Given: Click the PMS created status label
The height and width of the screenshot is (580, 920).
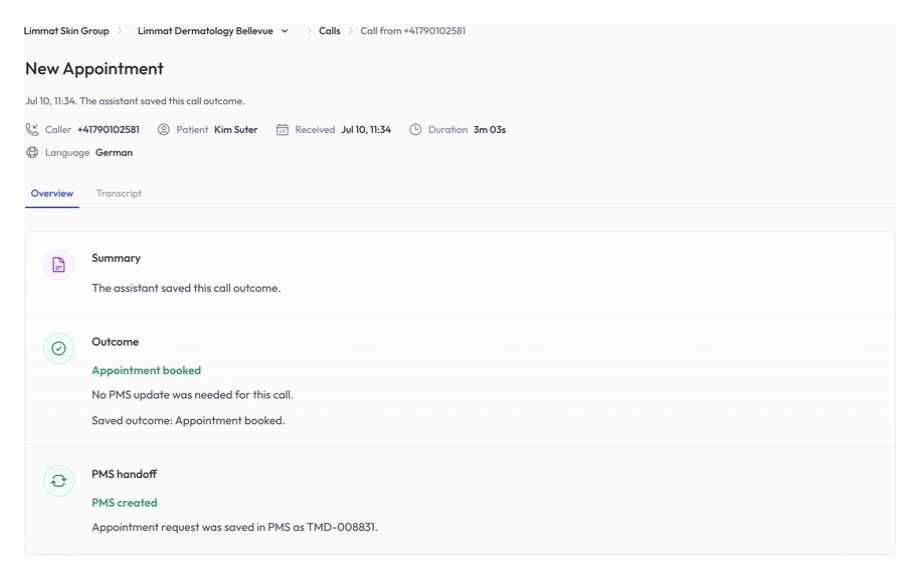Looking at the screenshot, I should point(124,503).
